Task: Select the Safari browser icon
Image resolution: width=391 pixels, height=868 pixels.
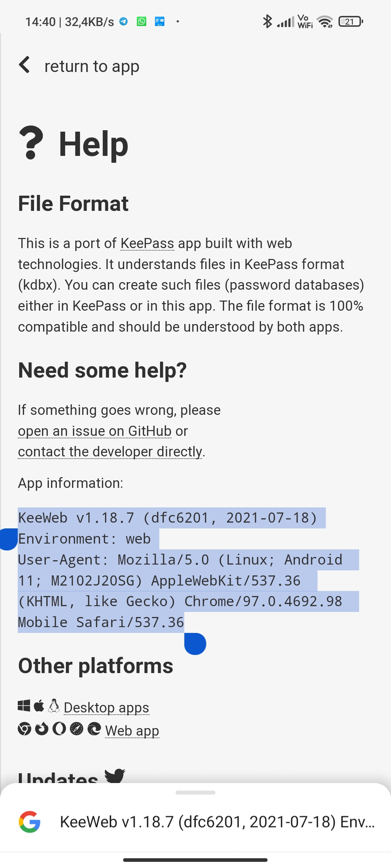Action: click(x=76, y=729)
